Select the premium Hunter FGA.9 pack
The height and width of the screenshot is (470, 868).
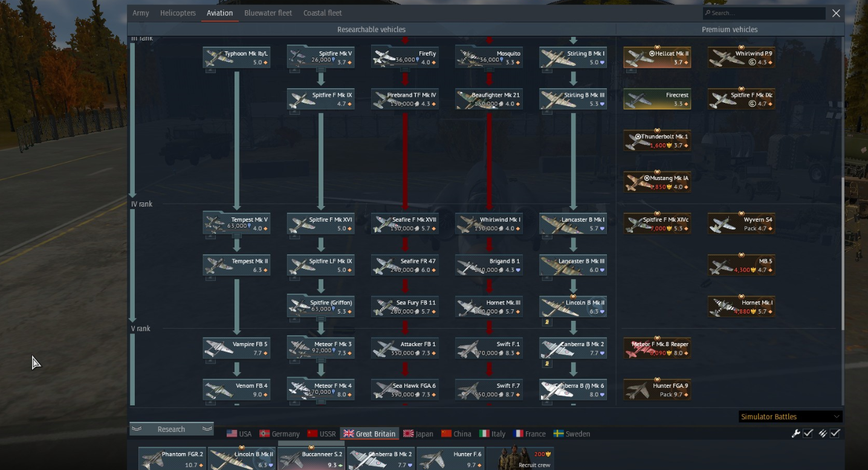point(657,390)
